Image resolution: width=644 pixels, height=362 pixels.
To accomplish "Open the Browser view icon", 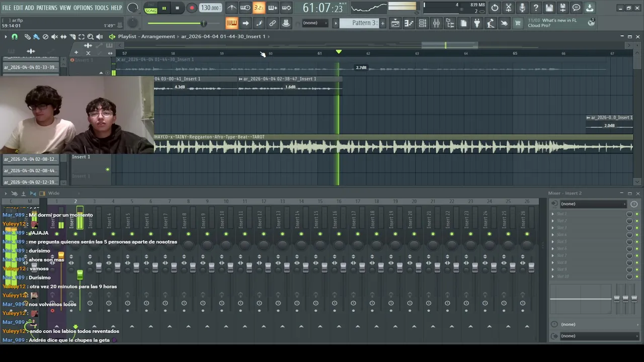I will click(450, 23).
